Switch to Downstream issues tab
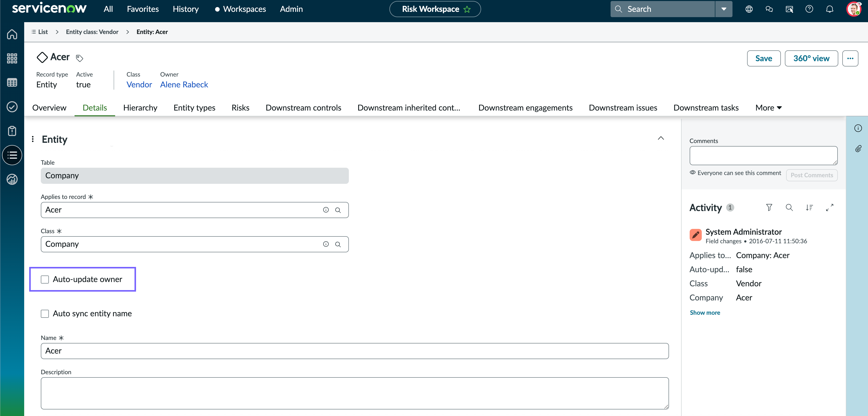This screenshot has width=868, height=416. pyautogui.click(x=623, y=108)
